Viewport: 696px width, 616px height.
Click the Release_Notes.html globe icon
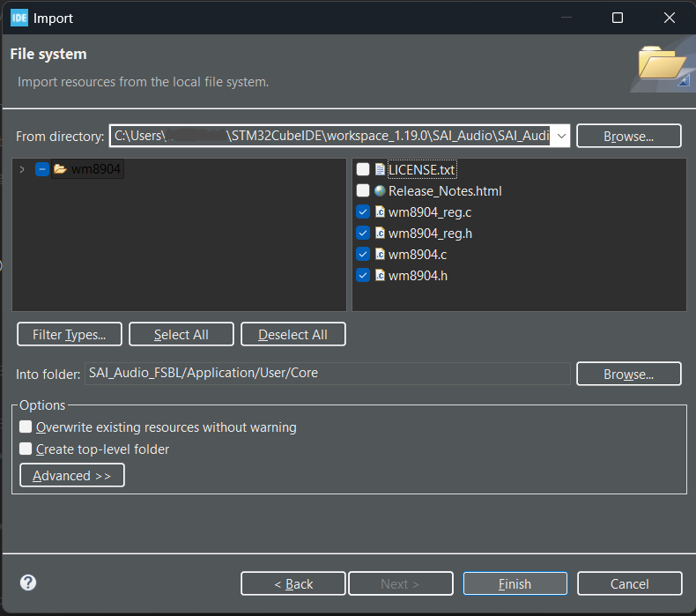[380, 190]
